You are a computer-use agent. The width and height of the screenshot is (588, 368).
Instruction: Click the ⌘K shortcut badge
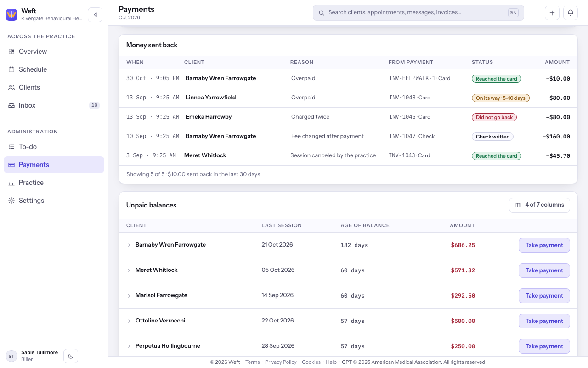pyautogui.click(x=513, y=13)
